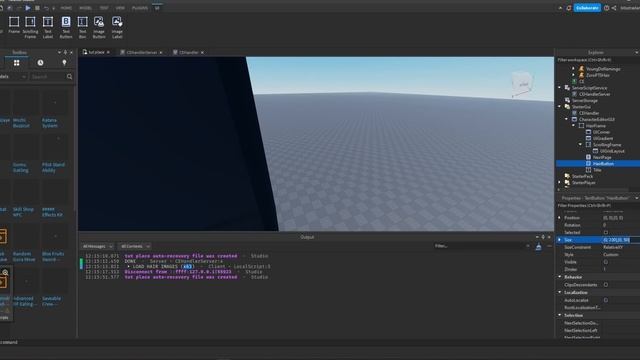The height and width of the screenshot is (360, 640).
Task: Open the Toolbox Marketplace grid tab
Action: [16, 63]
